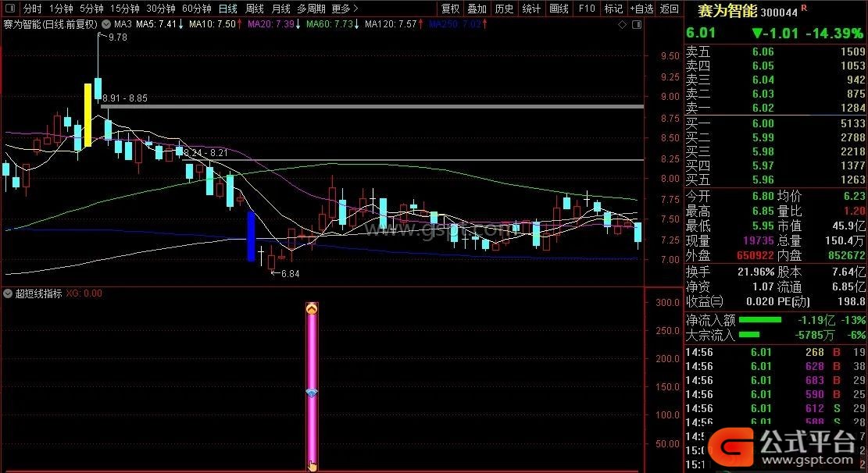Screen dimensions: 868x473
Task: Click the 买五 bid row price 5.96
Action: pyautogui.click(x=763, y=180)
